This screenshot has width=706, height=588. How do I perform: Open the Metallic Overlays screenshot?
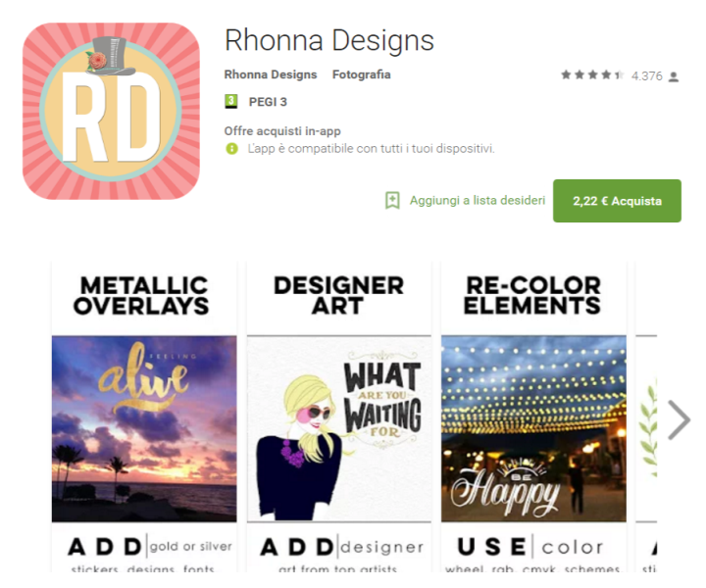(144, 417)
